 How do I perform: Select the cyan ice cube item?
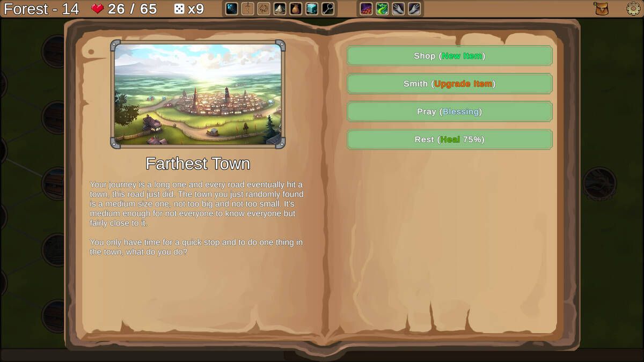312,9
